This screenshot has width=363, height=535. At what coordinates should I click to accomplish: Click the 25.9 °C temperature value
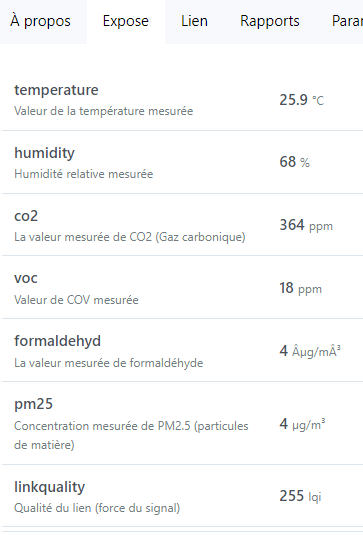pos(302,100)
